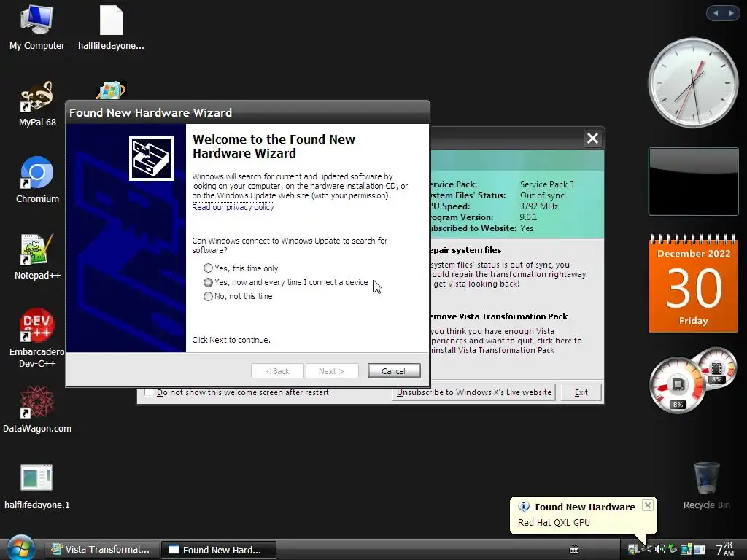Open Notepad++ desktop shortcut
This screenshot has height=560, width=747.
[x=36, y=256]
